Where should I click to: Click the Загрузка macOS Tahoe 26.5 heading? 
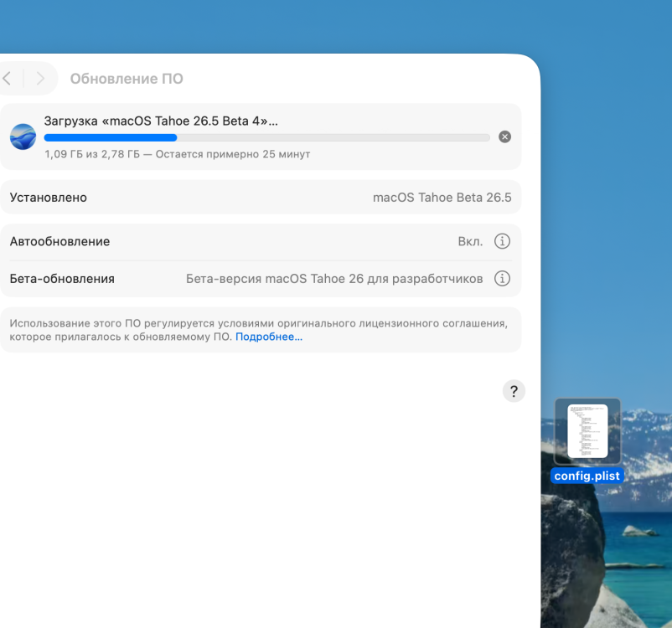pos(161,121)
